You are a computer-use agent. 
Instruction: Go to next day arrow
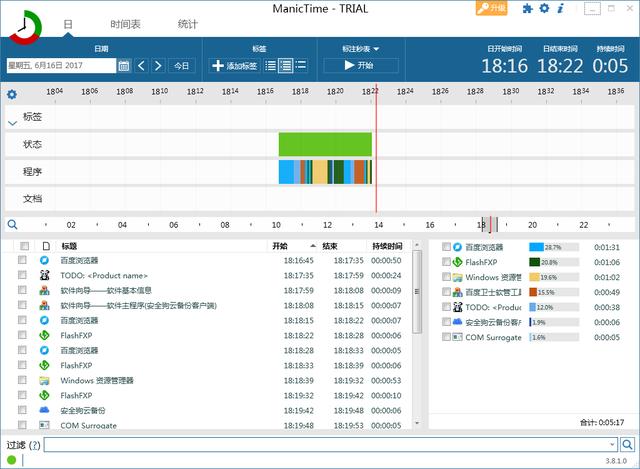point(158,66)
